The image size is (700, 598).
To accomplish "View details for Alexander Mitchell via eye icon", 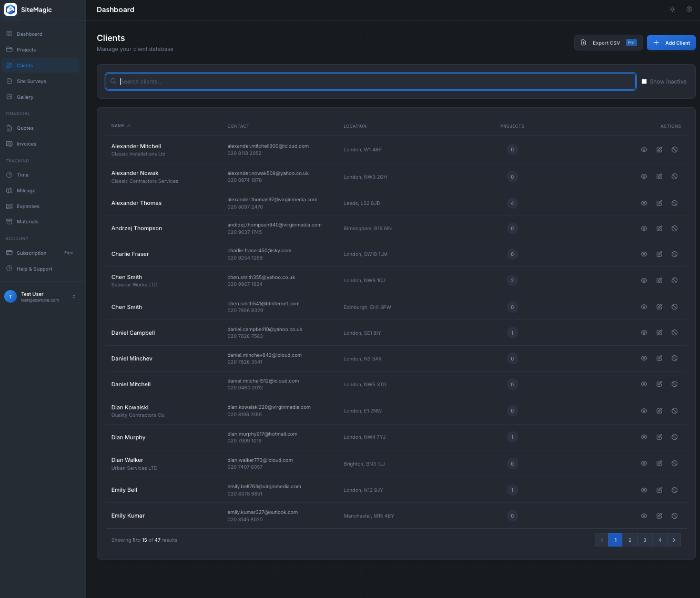I will (x=644, y=149).
